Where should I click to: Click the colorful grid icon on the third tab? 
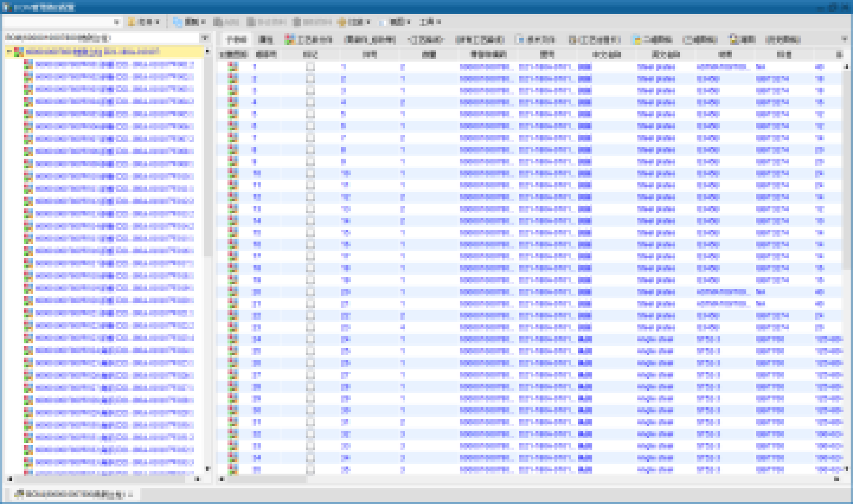[x=289, y=39]
